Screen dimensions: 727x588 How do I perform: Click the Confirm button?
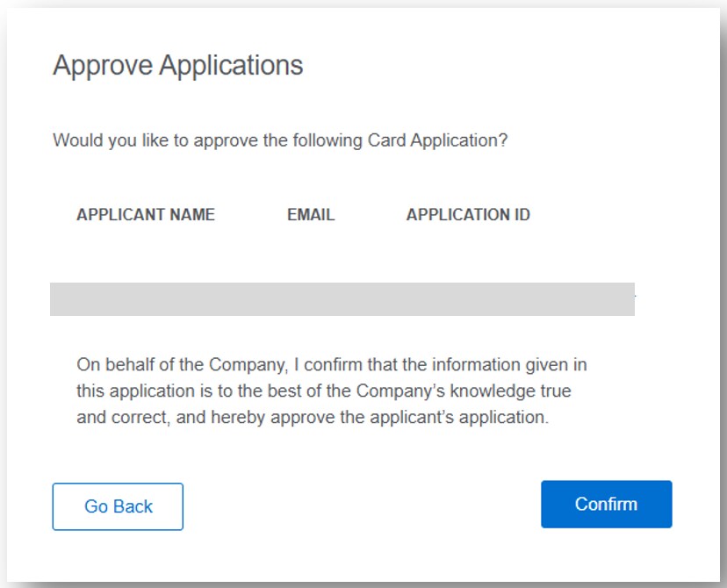pos(606,505)
